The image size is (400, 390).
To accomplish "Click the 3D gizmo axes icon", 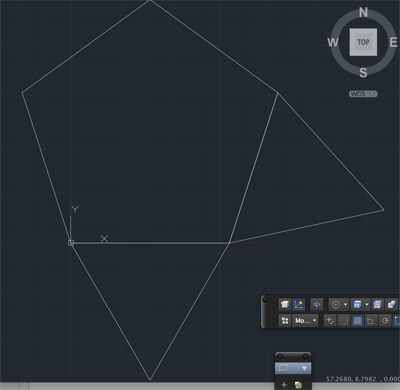I will (x=336, y=304).
